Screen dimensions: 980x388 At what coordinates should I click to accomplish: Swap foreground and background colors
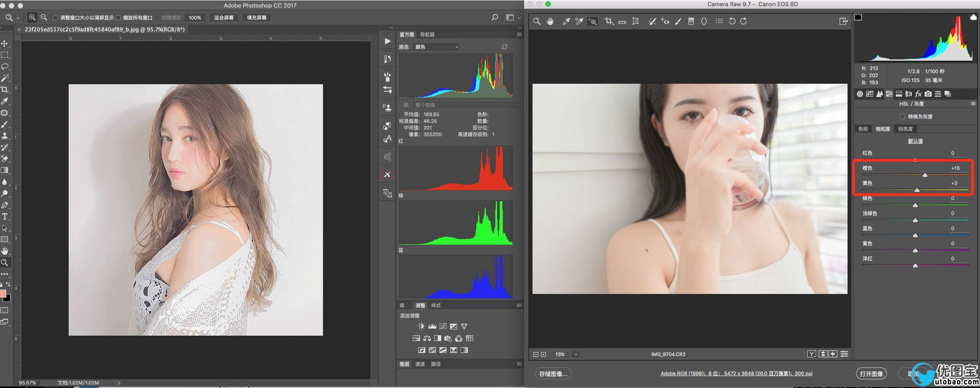(8, 284)
